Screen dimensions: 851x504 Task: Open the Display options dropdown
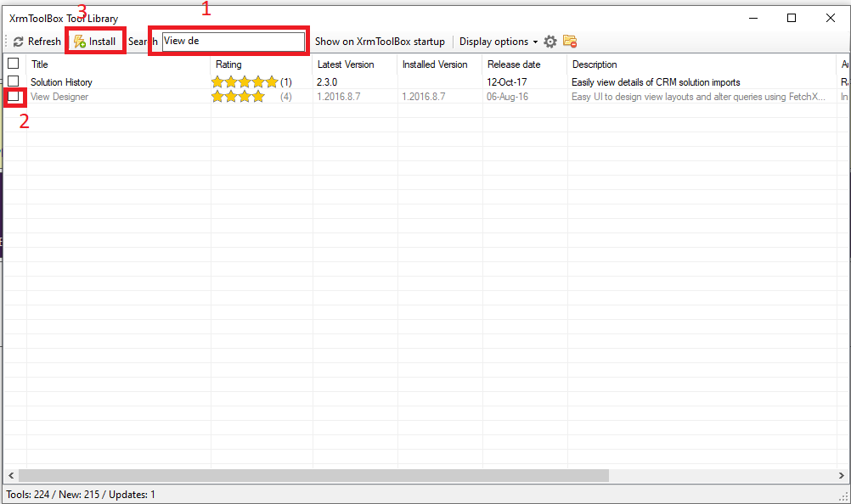point(499,42)
